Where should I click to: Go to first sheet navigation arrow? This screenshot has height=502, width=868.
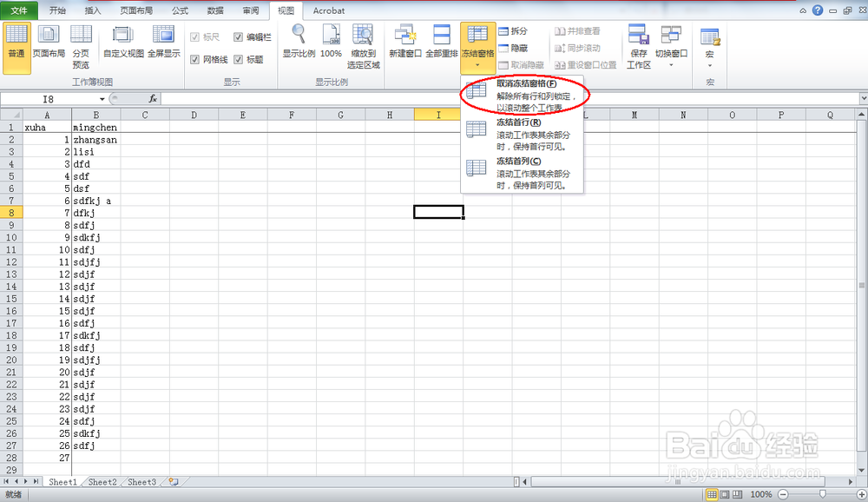[7, 482]
